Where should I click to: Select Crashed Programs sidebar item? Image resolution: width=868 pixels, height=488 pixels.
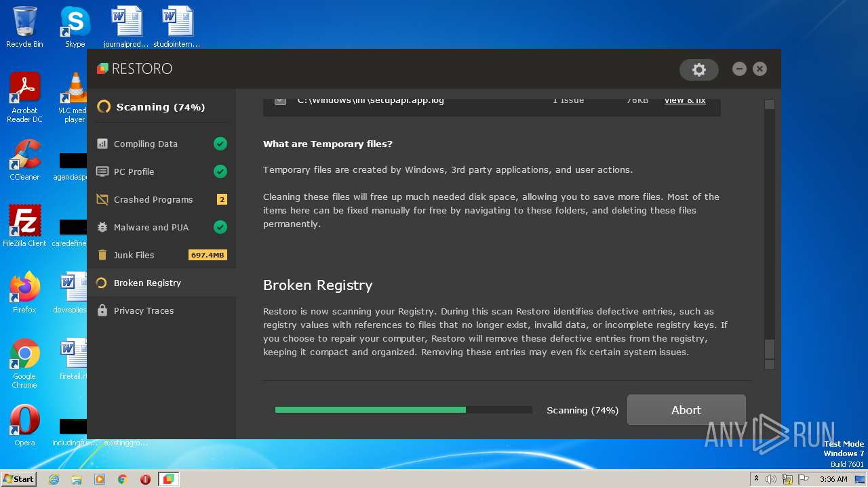pos(161,199)
